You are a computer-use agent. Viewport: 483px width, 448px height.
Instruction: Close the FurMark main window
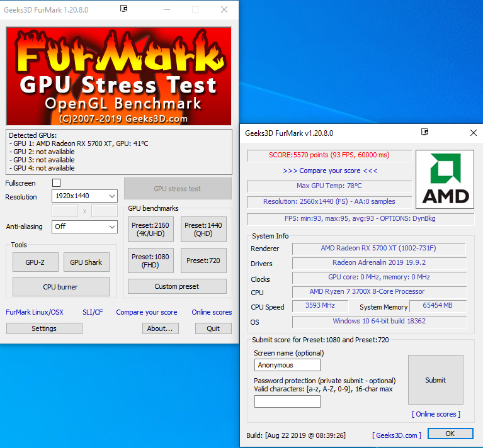click(224, 9)
